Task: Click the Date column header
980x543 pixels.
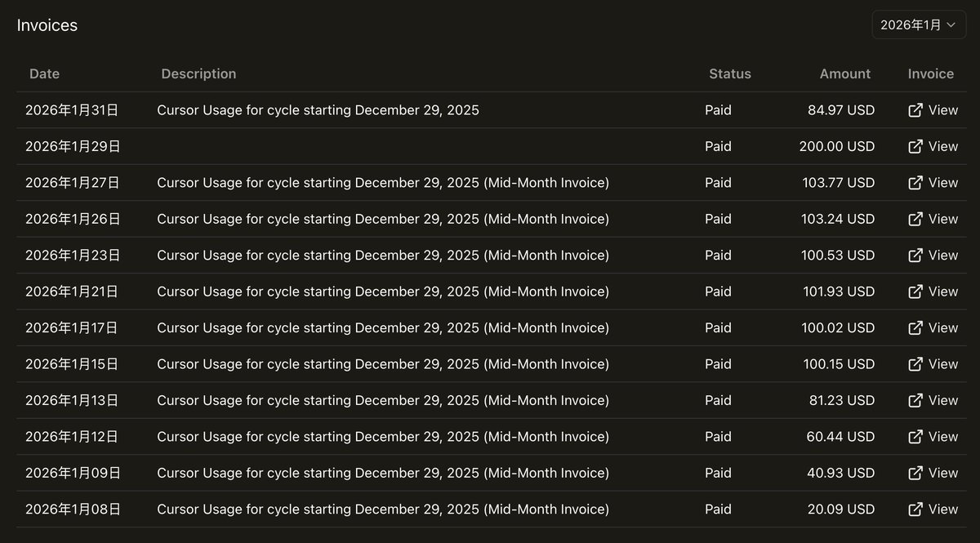Action: (44, 73)
